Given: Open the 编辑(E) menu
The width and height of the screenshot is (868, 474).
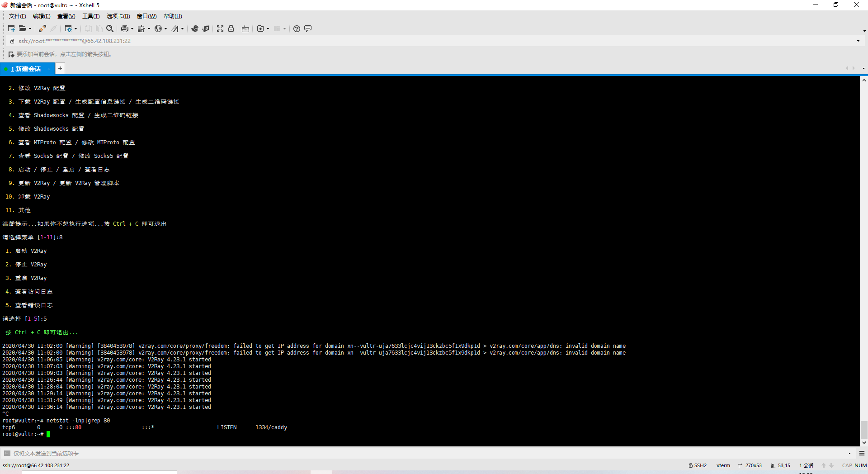Looking at the screenshot, I should pyautogui.click(x=42, y=16).
